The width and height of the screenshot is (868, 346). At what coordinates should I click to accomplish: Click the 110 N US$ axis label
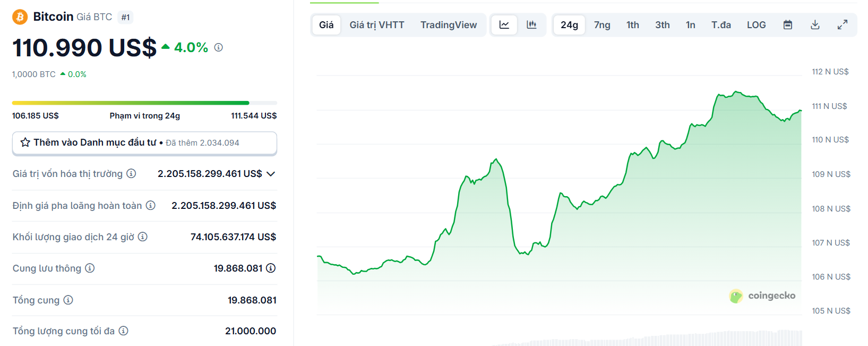(x=830, y=140)
